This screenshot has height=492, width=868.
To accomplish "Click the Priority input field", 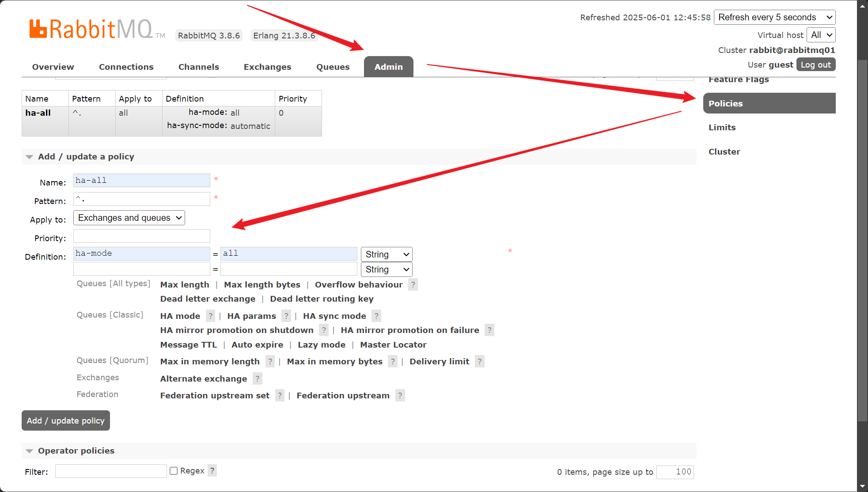I will pos(141,236).
